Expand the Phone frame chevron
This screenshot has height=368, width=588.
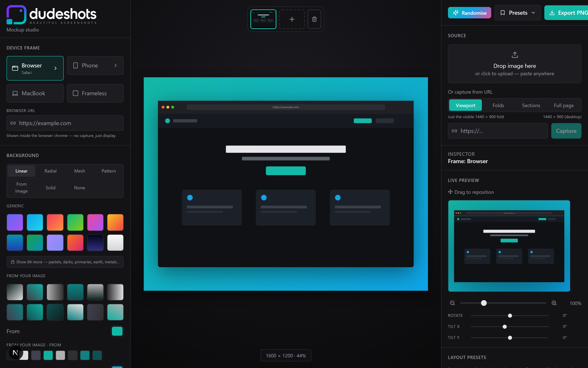(x=116, y=65)
